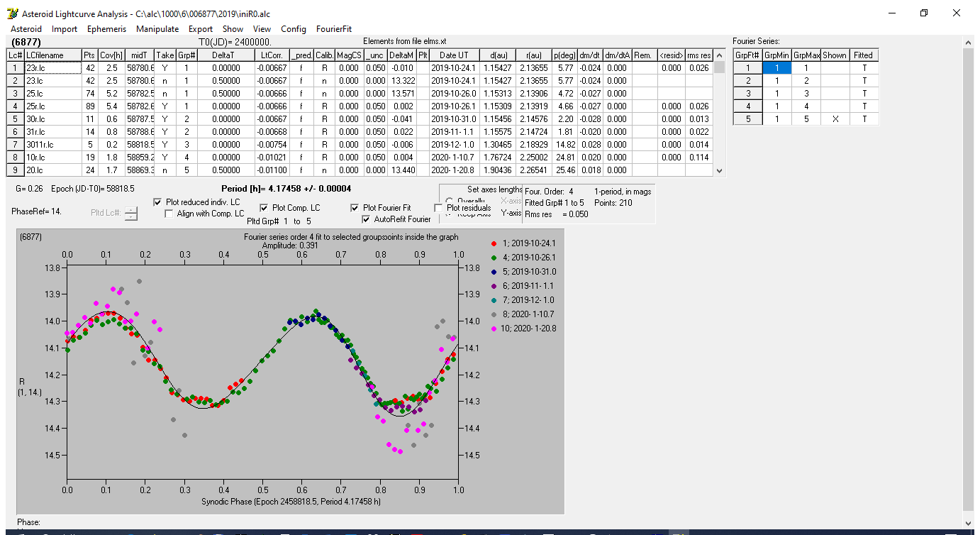The width and height of the screenshot is (980, 535).
Task: Toggle AutoRefit Fourier checkbox
Action: point(366,219)
